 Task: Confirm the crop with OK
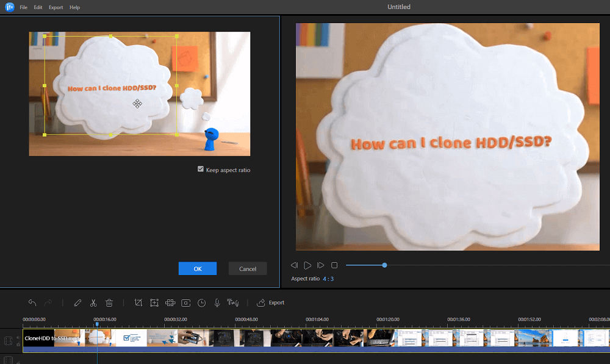pos(197,269)
